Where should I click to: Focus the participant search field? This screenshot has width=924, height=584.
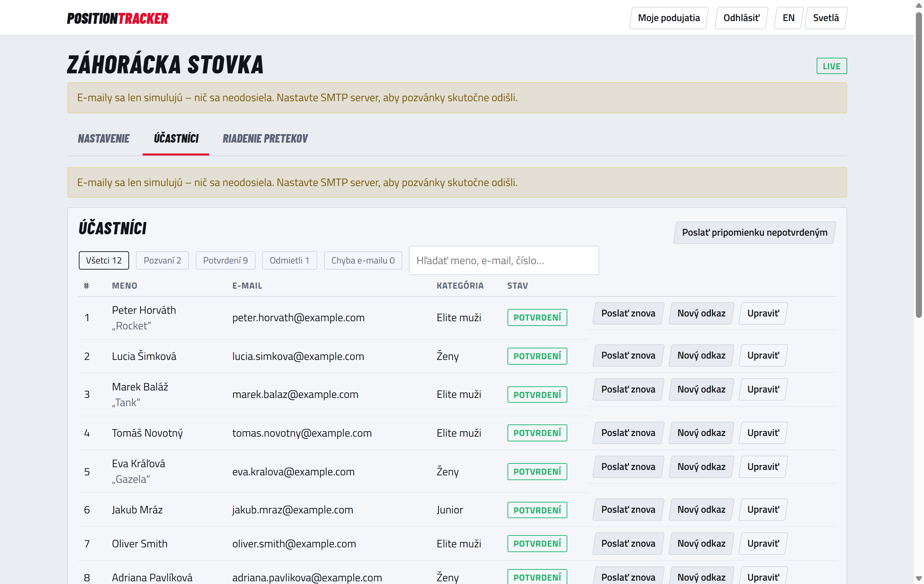click(503, 260)
